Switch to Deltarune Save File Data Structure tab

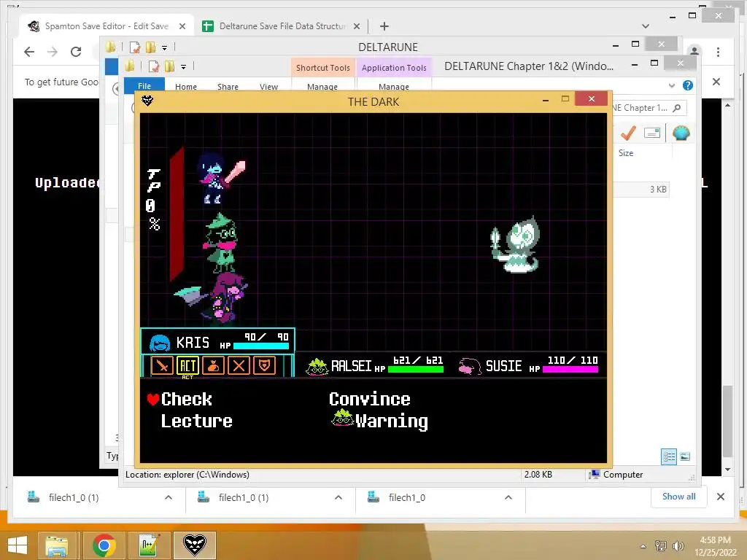(x=281, y=26)
